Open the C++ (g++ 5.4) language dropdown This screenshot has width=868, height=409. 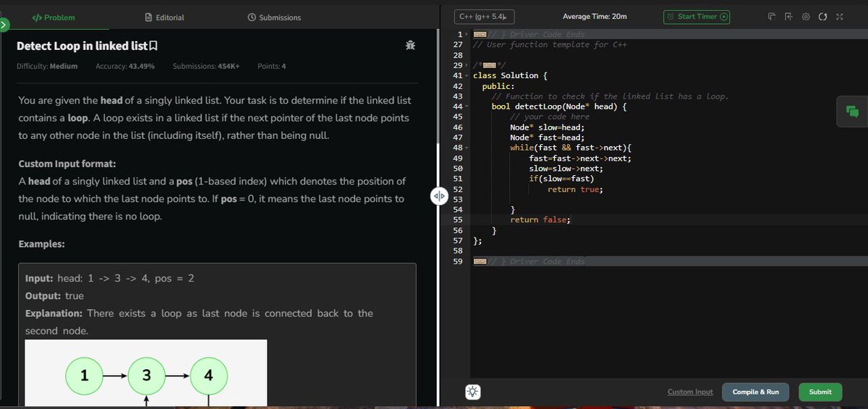484,17
